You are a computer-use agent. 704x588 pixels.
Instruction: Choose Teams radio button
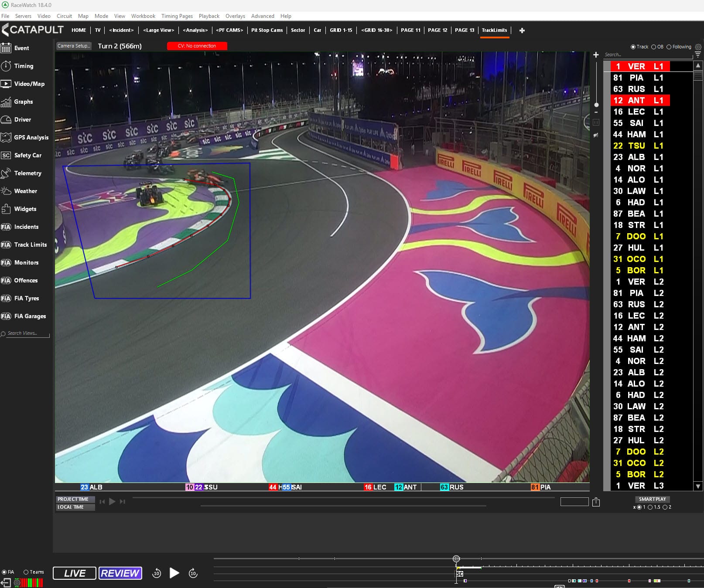(26, 572)
